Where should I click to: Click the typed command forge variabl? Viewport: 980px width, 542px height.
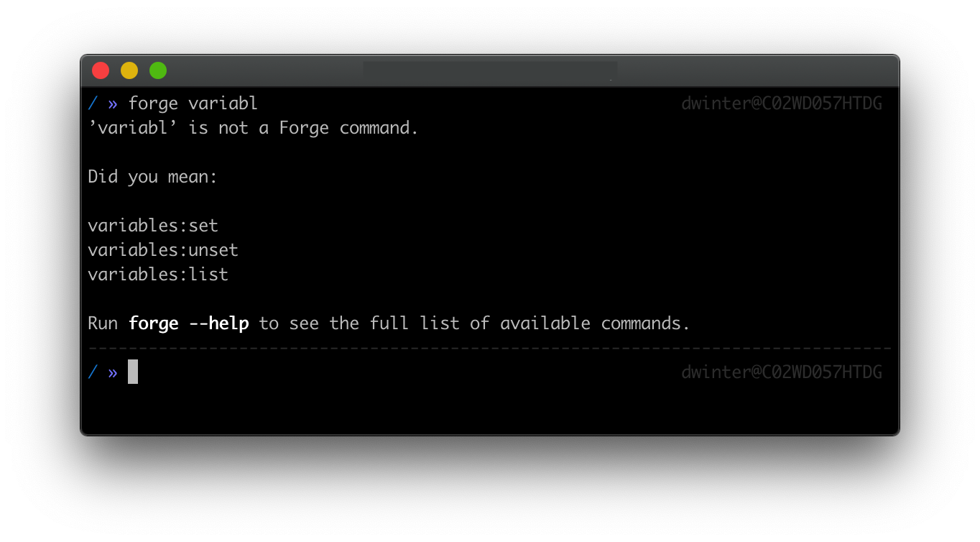(x=193, y=103)
